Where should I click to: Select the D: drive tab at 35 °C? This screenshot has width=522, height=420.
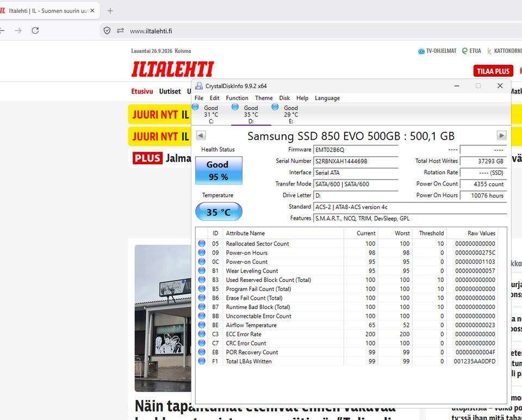[251, 114]
